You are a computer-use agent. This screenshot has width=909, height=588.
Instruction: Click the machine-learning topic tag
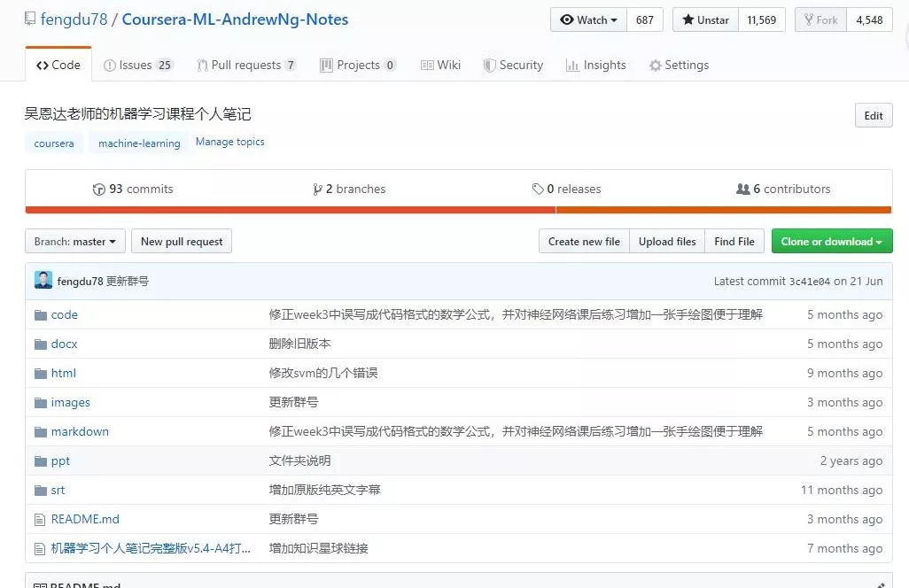click(139, 143)
